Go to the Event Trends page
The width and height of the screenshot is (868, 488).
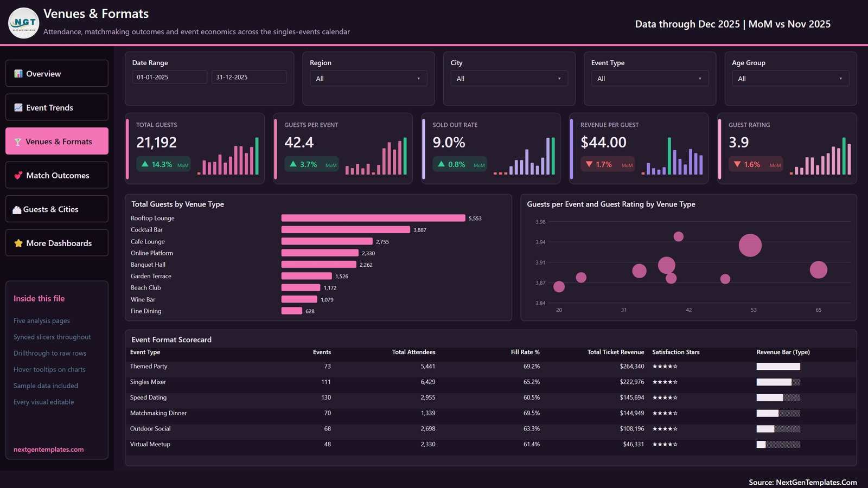[57, 107]
